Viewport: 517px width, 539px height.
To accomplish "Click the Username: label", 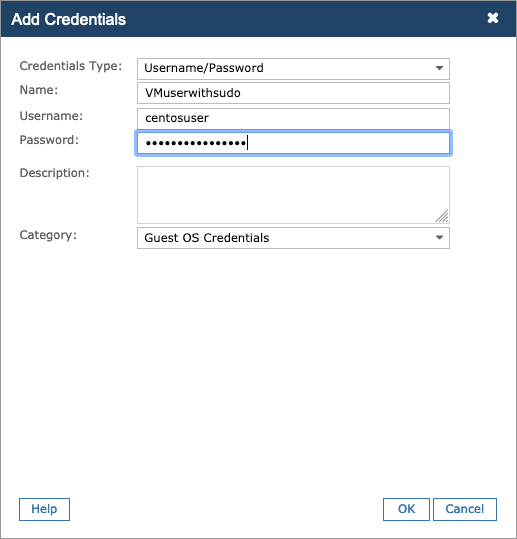I will click(x=51, y=116).
